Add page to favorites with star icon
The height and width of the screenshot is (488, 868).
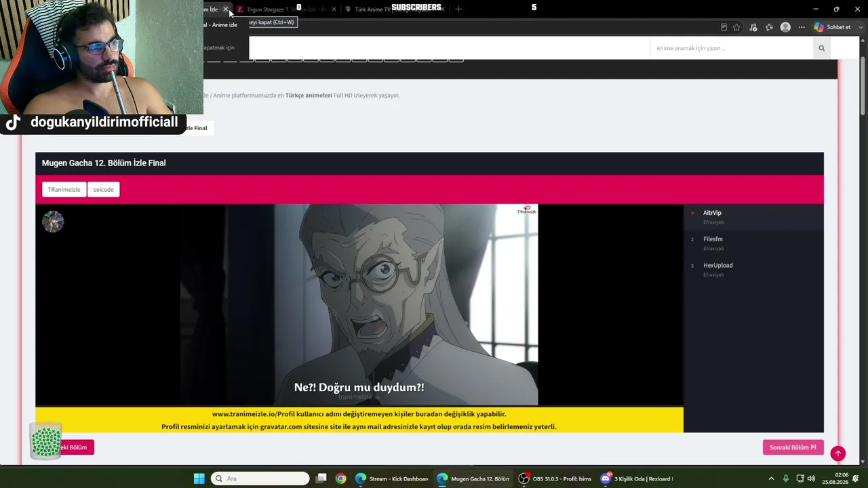(x=736, y=27)
